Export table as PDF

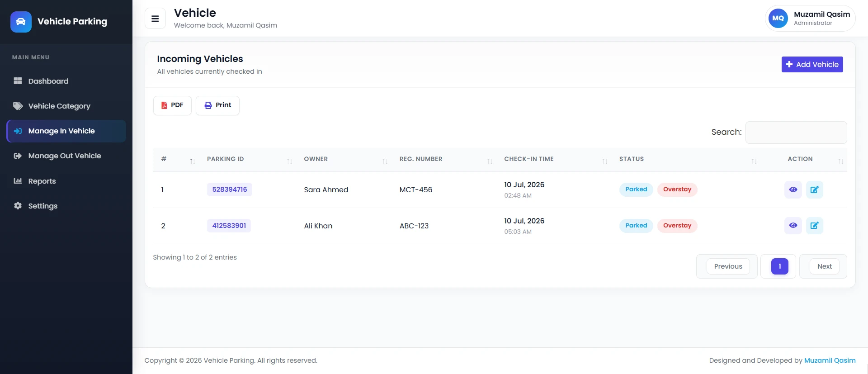coord(172,105)
